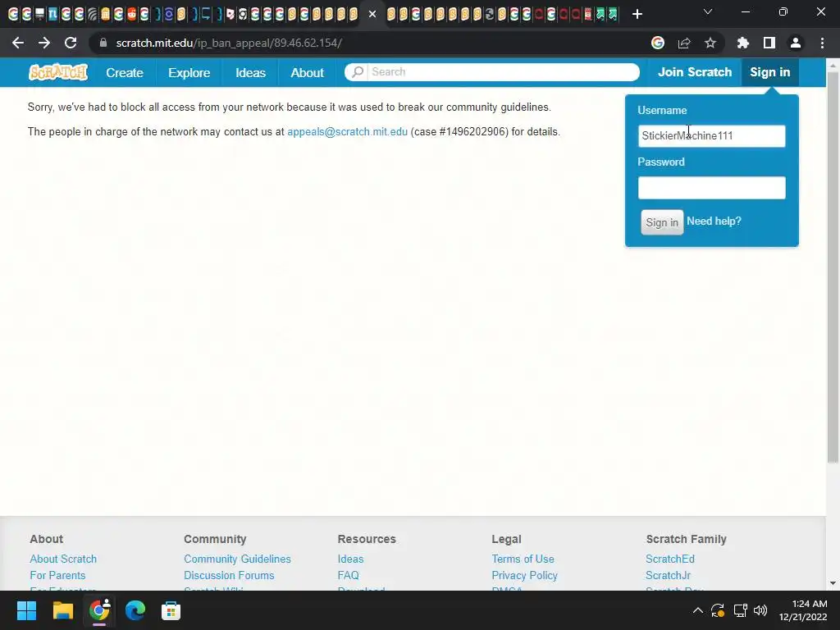Click the scrollbar down arrow
Viewport: 840px width, 630px height.
point(833,583)
